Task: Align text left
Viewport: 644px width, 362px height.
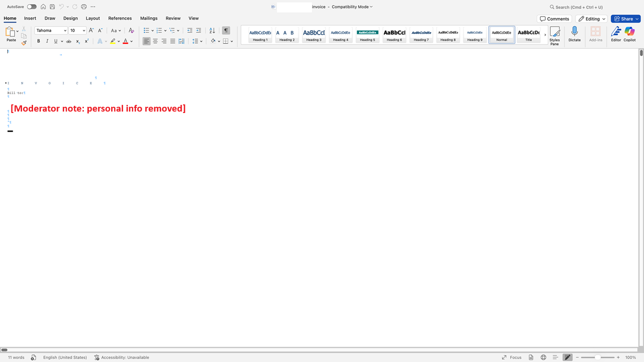Action: (147, 41)
